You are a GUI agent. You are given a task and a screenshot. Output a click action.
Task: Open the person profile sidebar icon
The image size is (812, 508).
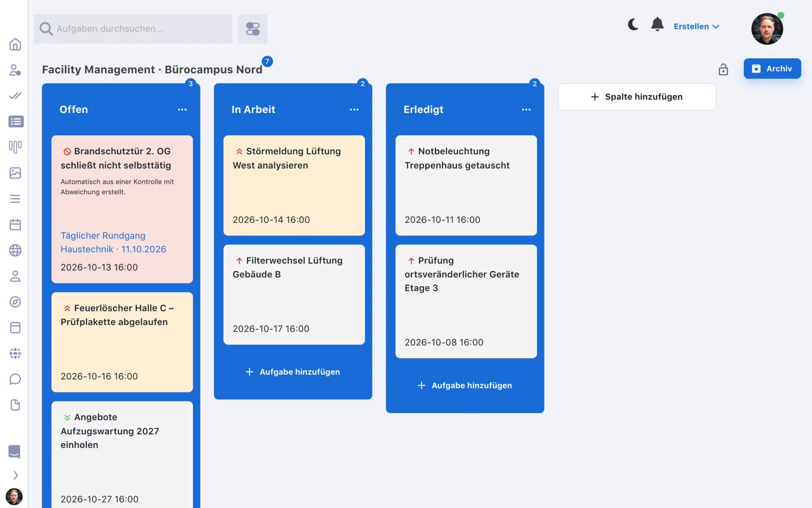pos(15,276)
